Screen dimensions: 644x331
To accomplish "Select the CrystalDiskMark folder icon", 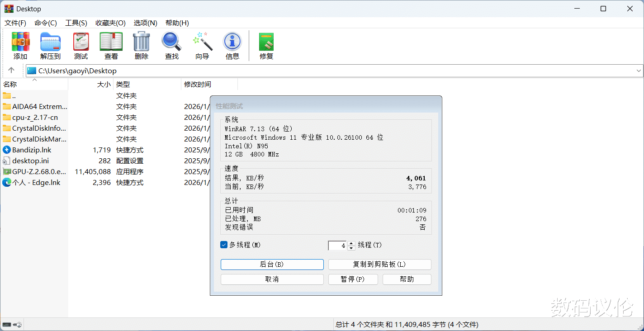I will coord(6,139).
